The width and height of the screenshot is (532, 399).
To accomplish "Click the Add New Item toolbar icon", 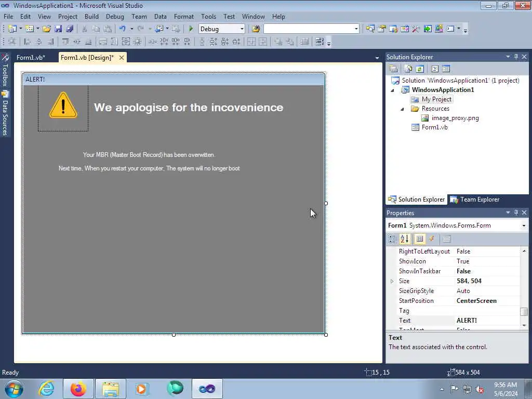I will point(30,29).
